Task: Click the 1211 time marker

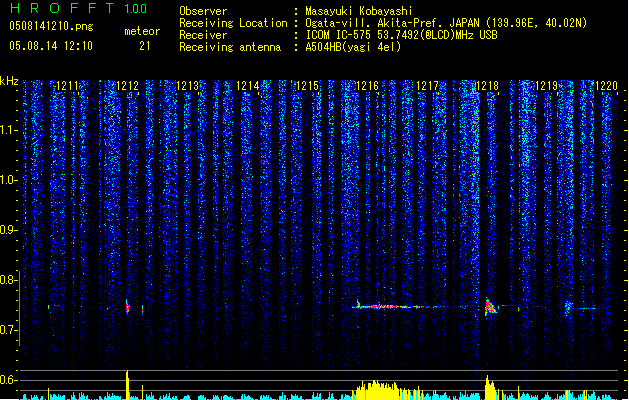Action: (67, 86)
